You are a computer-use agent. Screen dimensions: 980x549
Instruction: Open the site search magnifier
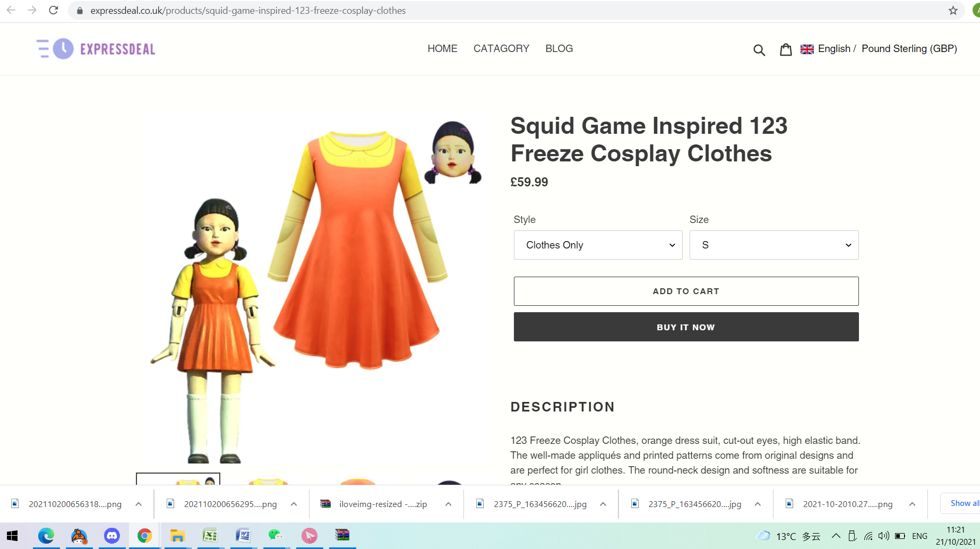pyautogui.click(x=759, y=50)
